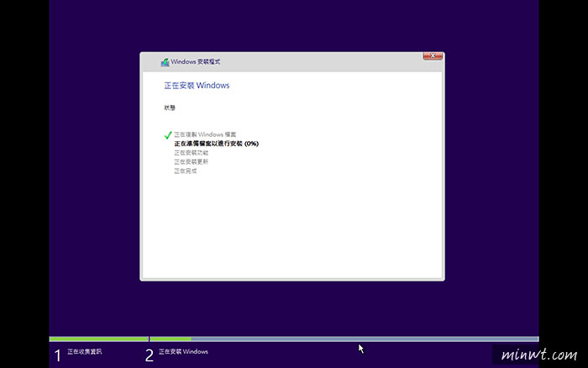Close the Windows 安裝程式 dialog

(x=433, y=56)
